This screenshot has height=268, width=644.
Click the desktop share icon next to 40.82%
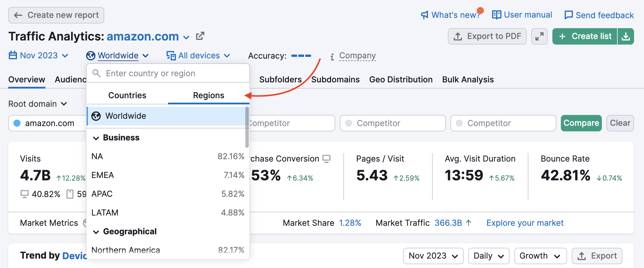click(25, 194)
